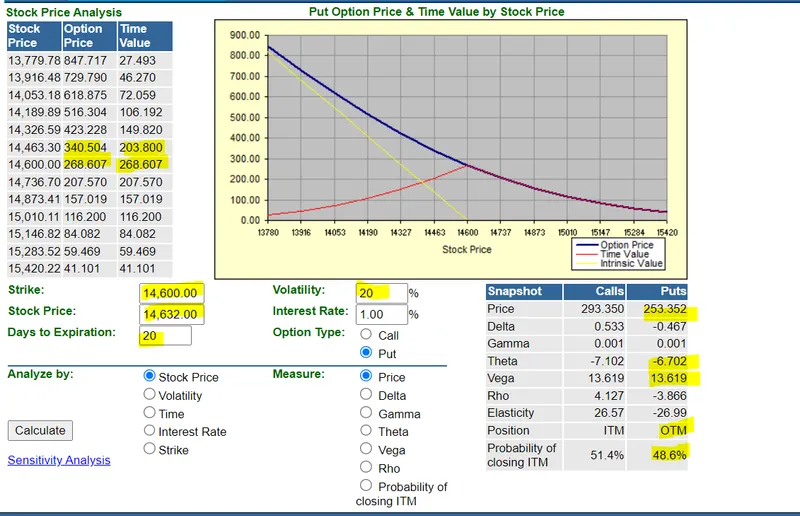The height and width of the screenshot is (516, 800).
Task: Click the Stock Price column header
Action: coord(34,36)
